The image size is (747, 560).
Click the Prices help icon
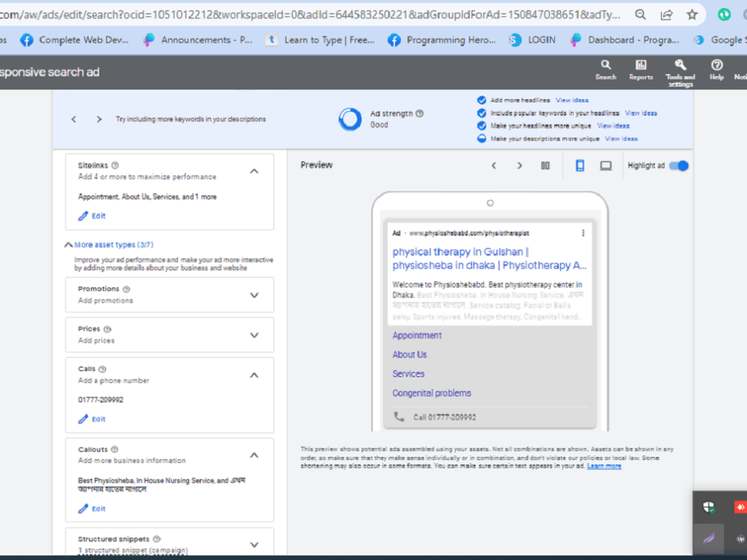107,329
